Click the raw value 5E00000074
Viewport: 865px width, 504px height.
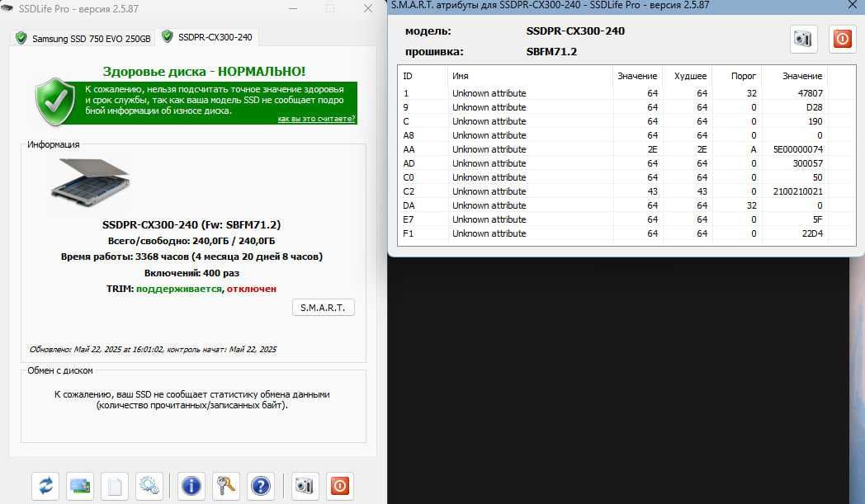[797, 149]
